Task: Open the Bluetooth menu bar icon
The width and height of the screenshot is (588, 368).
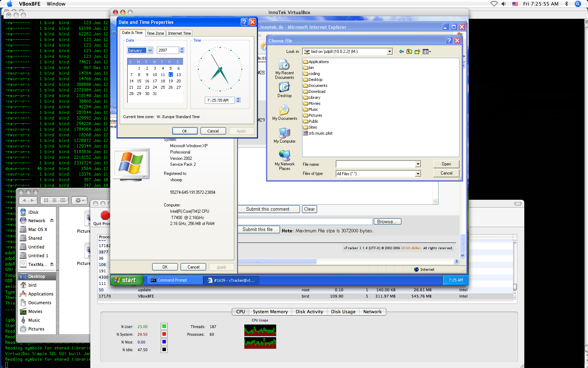Action: tap(567, 4)
